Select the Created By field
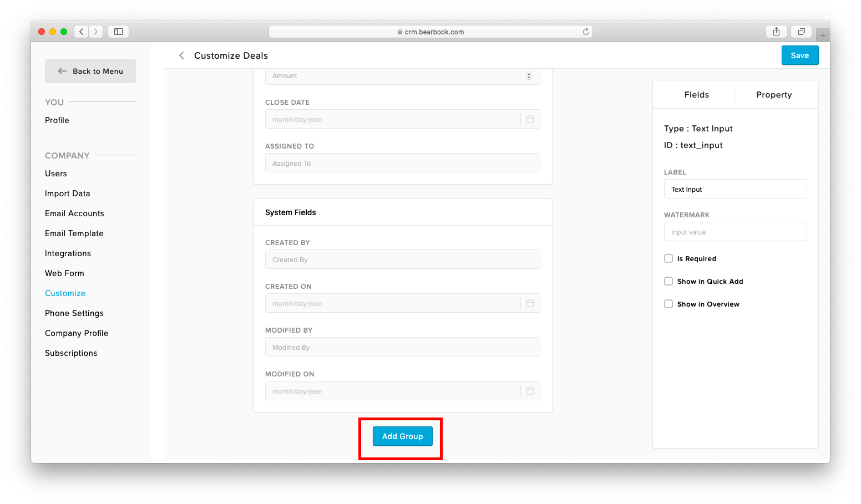Image resolution: width=861 pixels, height=504 pixels. (402, 259)
